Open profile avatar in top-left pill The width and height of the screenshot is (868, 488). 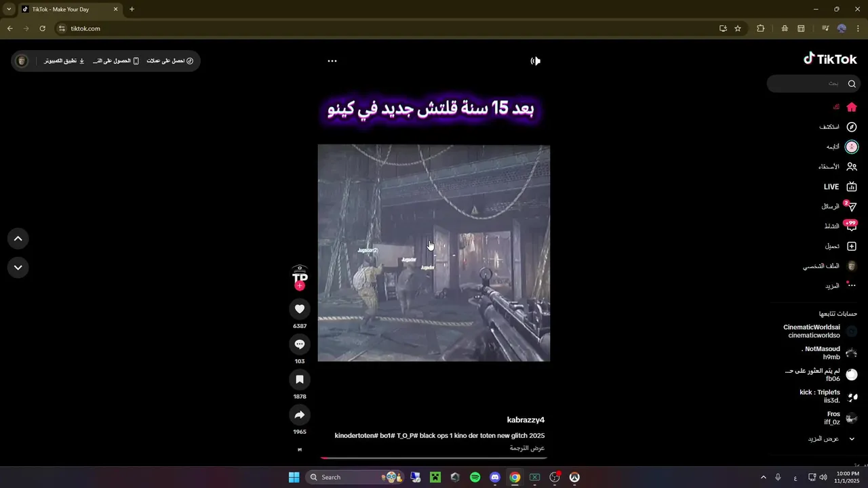22,61
